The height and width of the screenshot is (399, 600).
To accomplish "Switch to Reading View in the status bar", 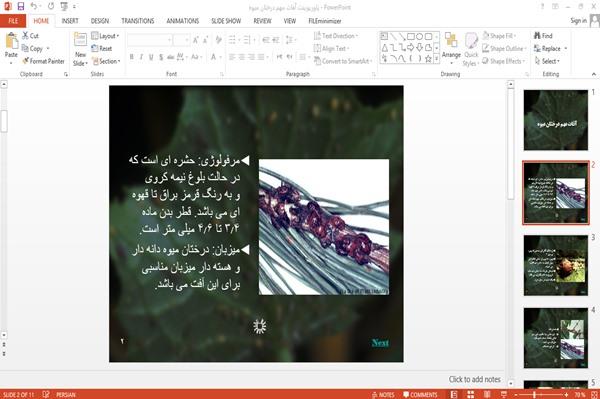I will [x=487, y=394].
